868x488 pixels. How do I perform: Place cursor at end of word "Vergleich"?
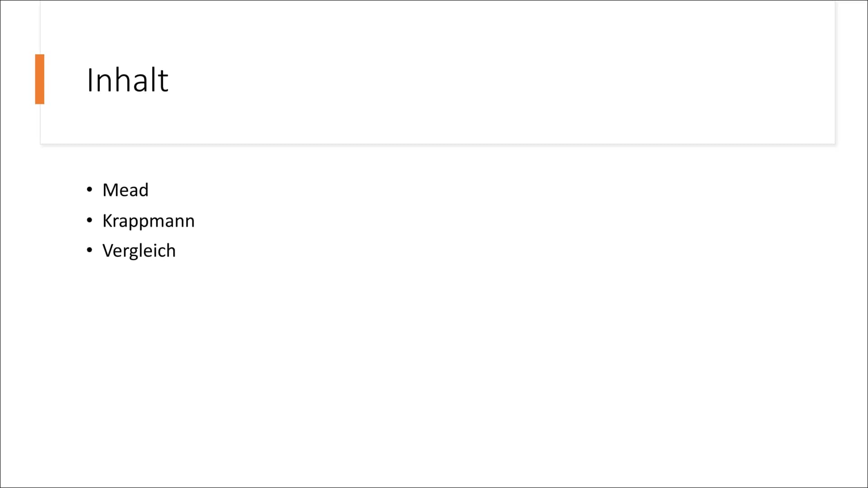pyautogui.click(x=176, y=251)
